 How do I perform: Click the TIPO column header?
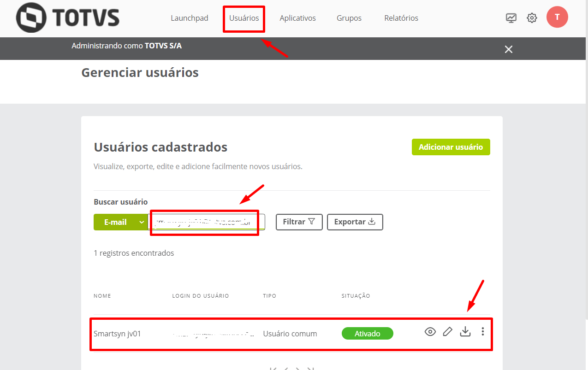pos(270,296)
